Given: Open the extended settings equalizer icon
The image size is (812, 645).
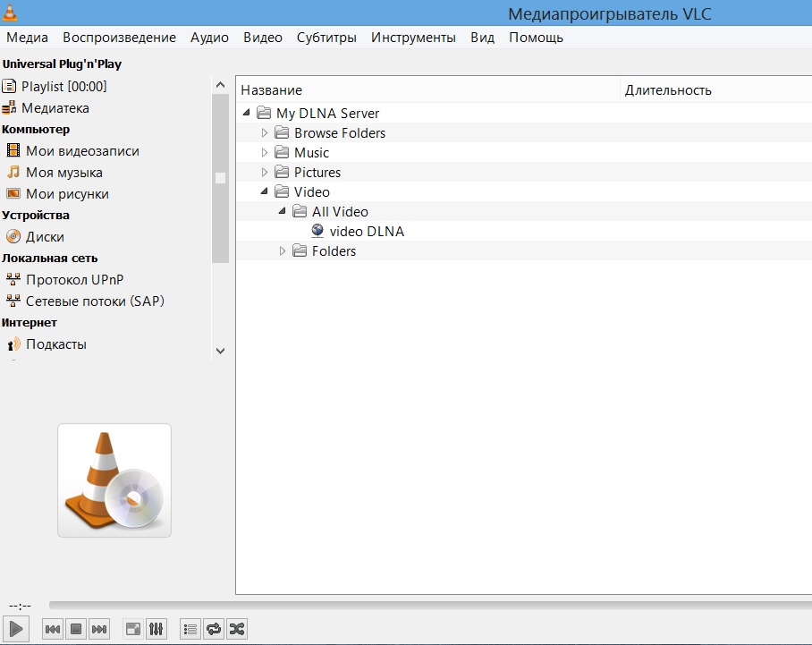Looking at the screenshot, I should tap(156, 628).
